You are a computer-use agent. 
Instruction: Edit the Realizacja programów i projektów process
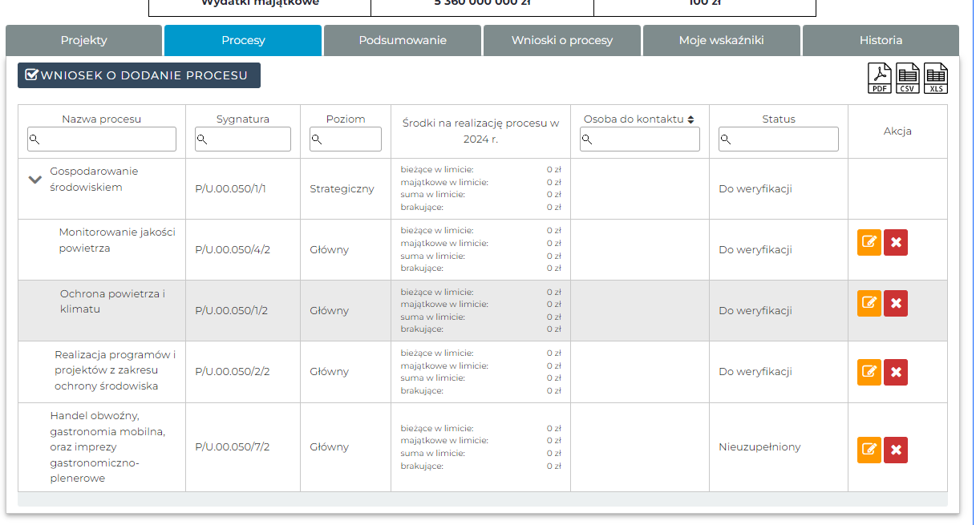pos(869,372)
